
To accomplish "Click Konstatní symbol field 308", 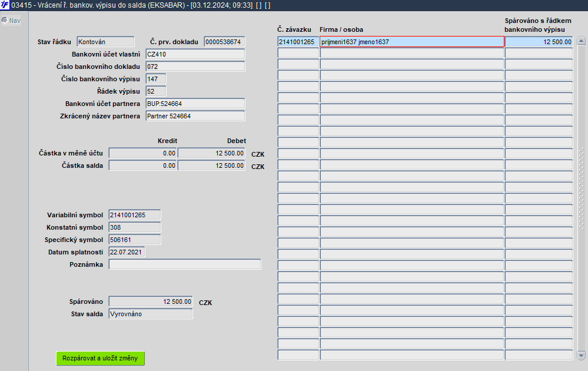I will (135, 227).
